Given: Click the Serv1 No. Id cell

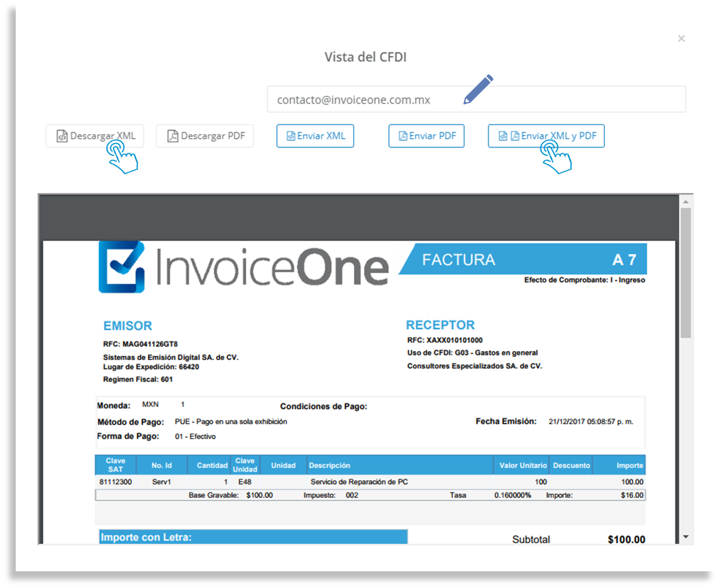Looking at the screenshot, I should click(161, 482).
